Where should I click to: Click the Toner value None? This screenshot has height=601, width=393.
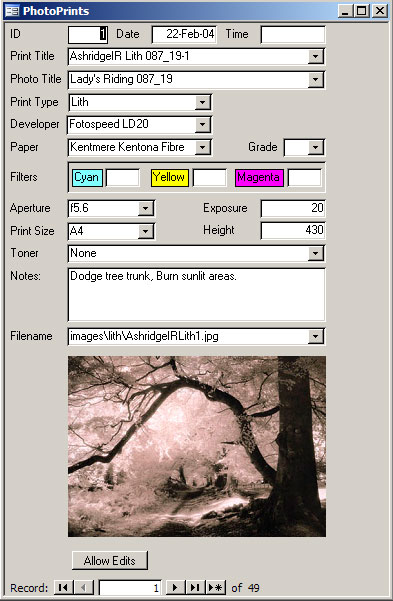pos(83,253)
